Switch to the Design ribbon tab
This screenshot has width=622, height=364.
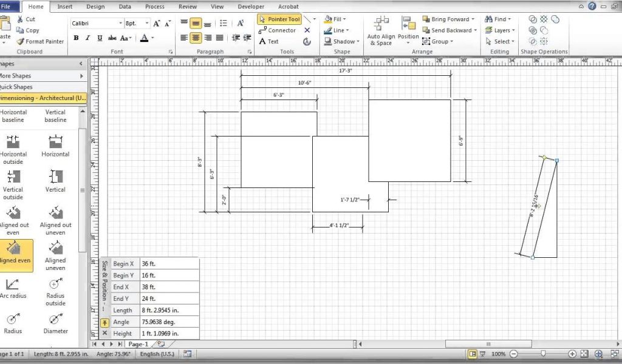point(95,7)
